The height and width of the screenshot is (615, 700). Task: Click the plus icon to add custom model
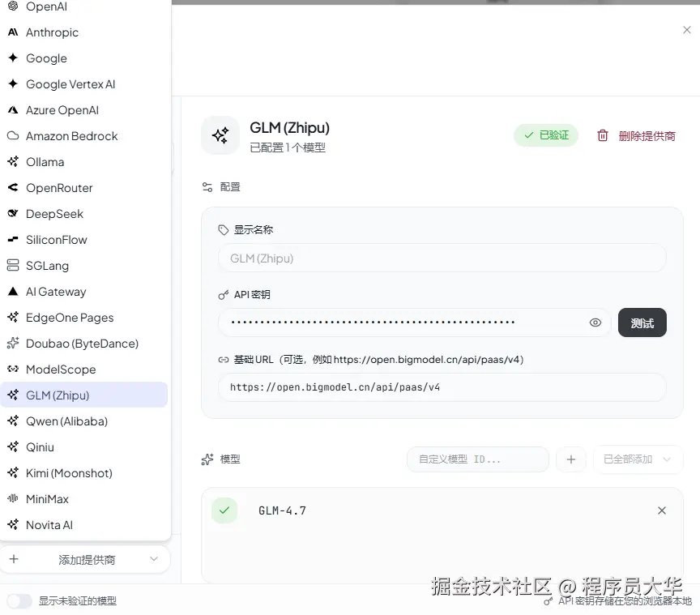point(571,459)
